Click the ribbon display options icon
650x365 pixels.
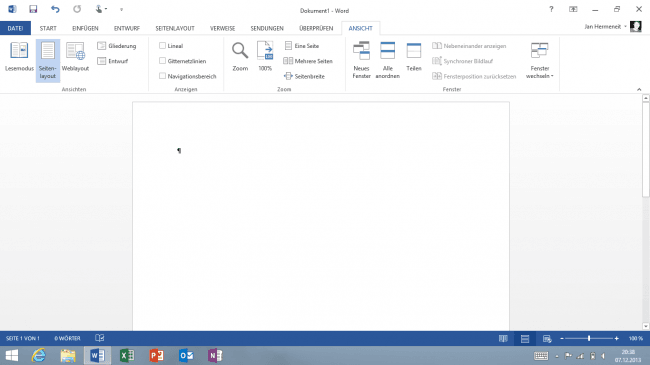tap(573, 9)
